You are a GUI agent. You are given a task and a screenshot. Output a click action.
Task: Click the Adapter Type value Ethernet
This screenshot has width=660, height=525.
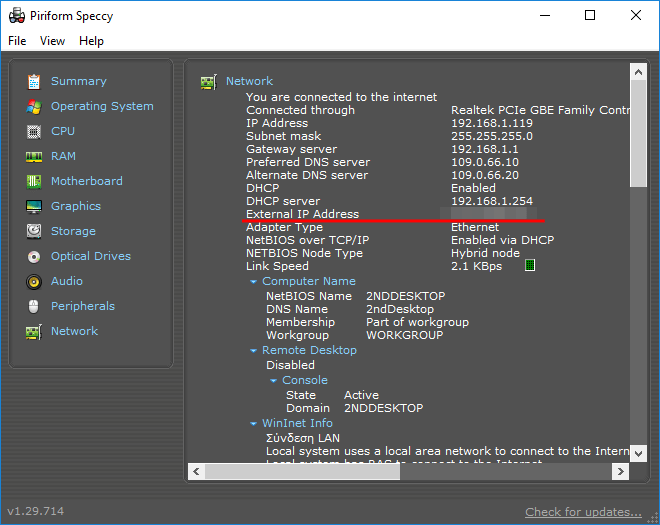click(475, 227)
